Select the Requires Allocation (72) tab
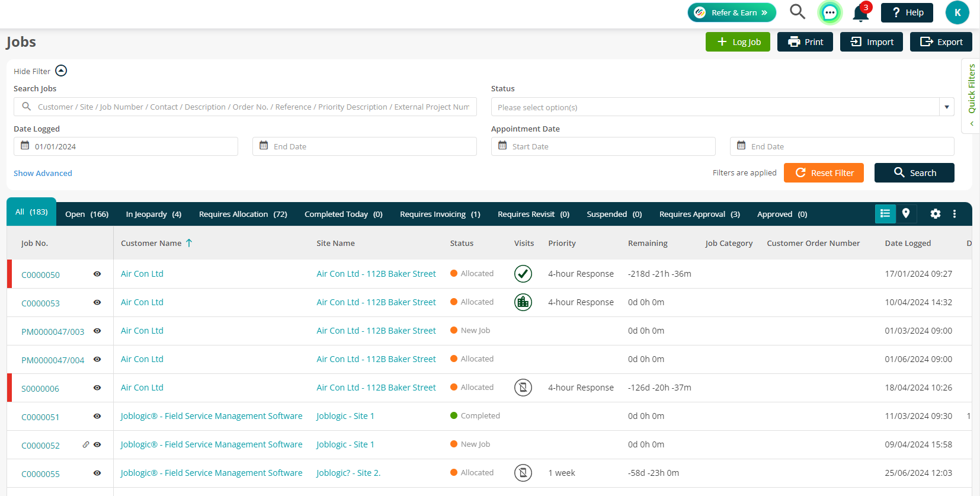Image resolution: width=980 pixels, height=496 pixels. coord(243,214)
